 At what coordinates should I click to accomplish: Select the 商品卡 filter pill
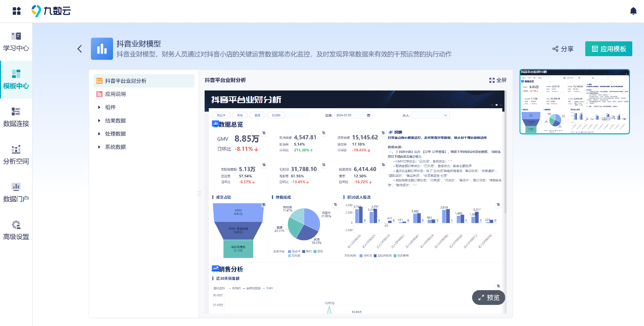(221, 115)
